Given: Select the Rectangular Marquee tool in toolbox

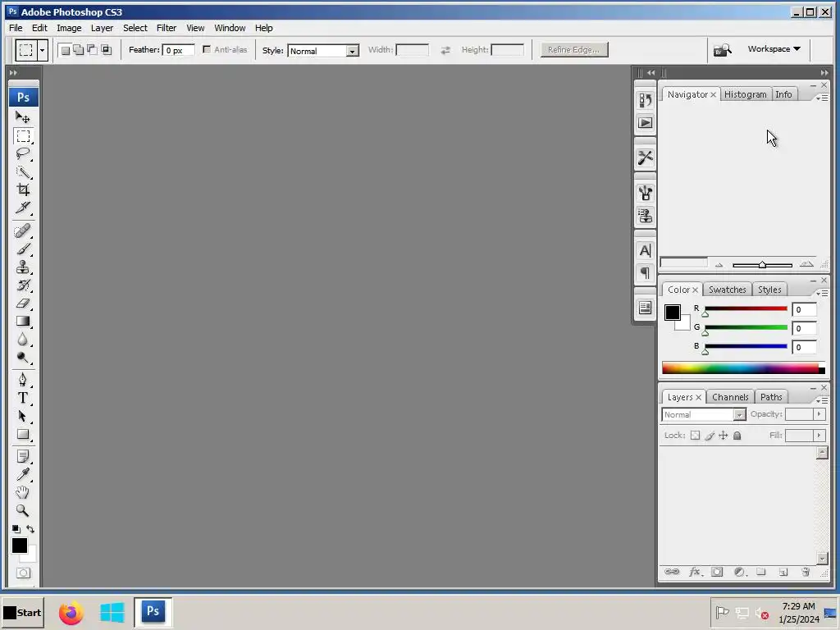Looking at the screenshot, I should 22,136.
